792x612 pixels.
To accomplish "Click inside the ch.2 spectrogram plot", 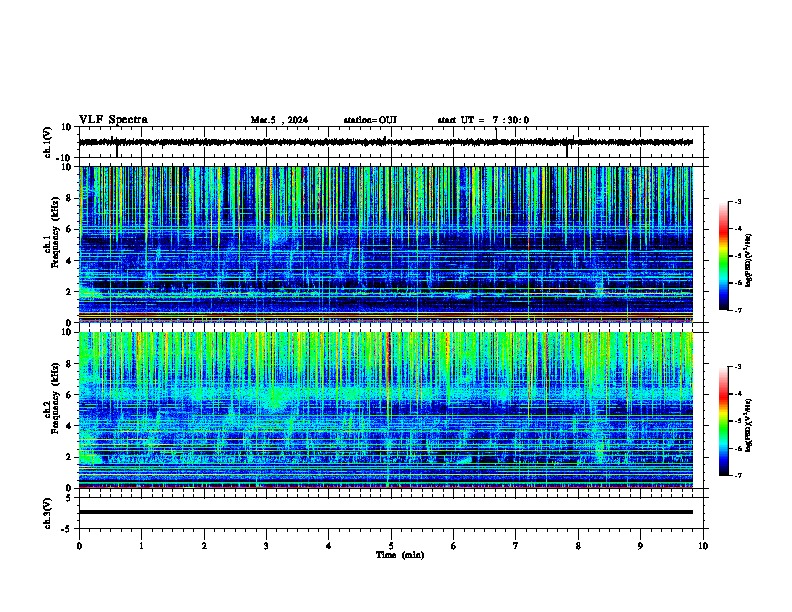I will point(385,410).
